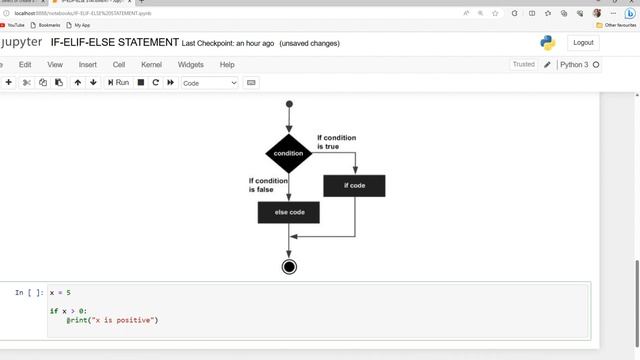This screenshot has height=360, width=640.
Task: Toggle read aloud icon in address bar
Action: pyautogui.click(x=466, y=13)
